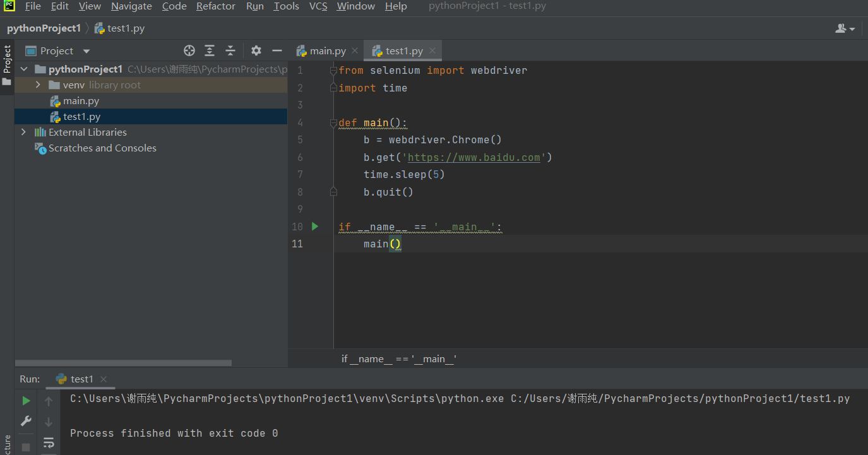This screenshot has height=455, width=868.
Task: Click the https://www.baidu.com URL in code
Action: coord(474,157)
